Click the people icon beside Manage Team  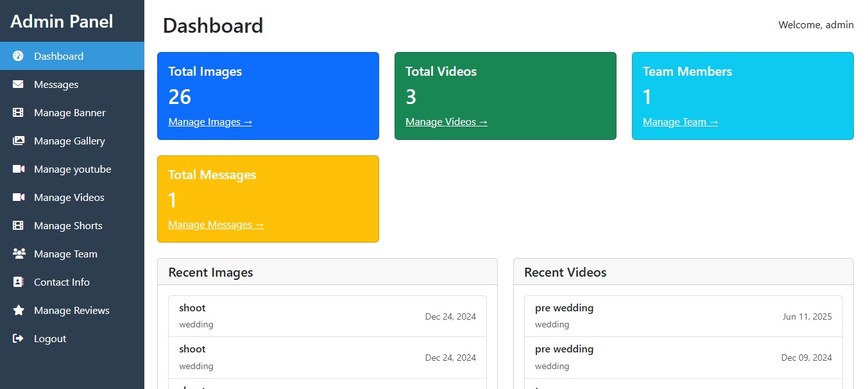[19, 254]
